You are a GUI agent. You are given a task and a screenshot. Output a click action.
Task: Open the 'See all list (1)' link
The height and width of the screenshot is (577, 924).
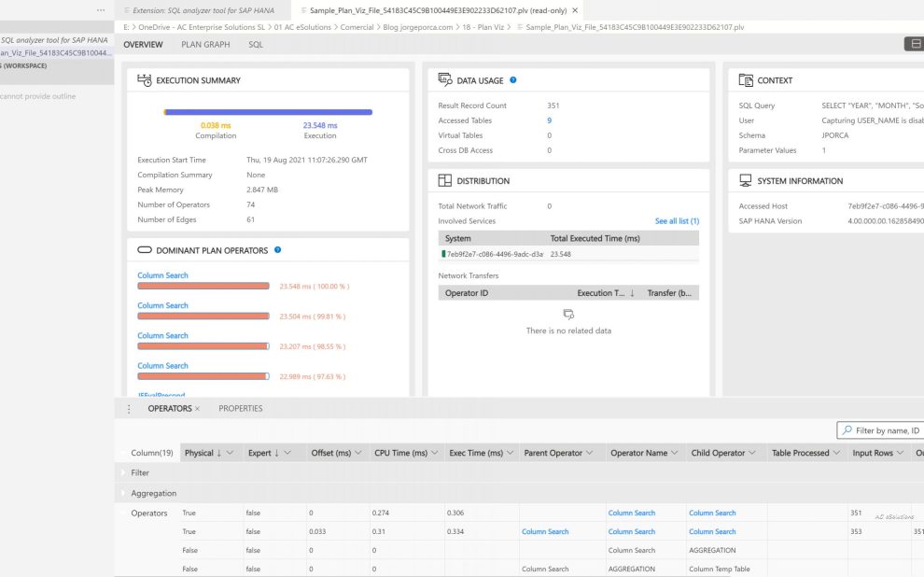click(x=677, y=221)
